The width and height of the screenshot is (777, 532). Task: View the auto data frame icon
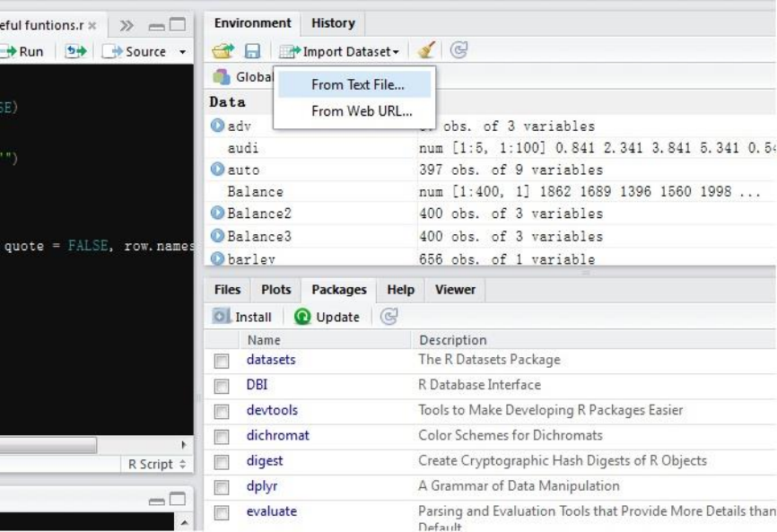click(x=217, y=170)
